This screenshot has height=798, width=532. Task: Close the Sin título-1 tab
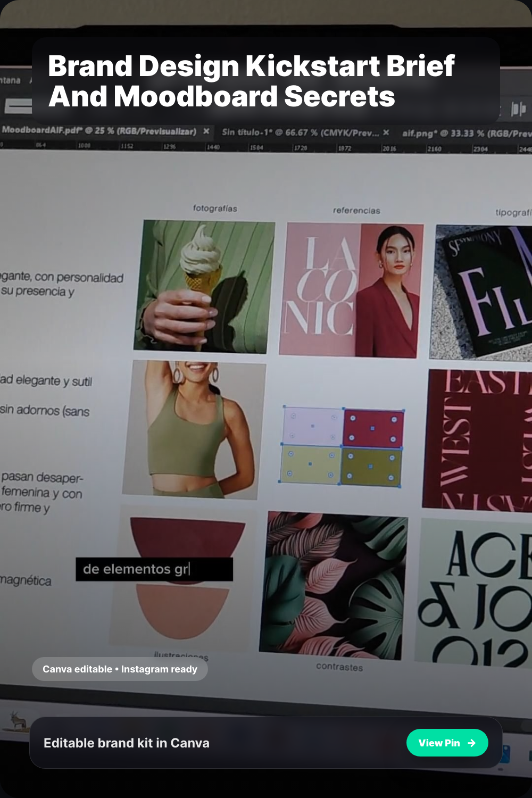(386, 132)
